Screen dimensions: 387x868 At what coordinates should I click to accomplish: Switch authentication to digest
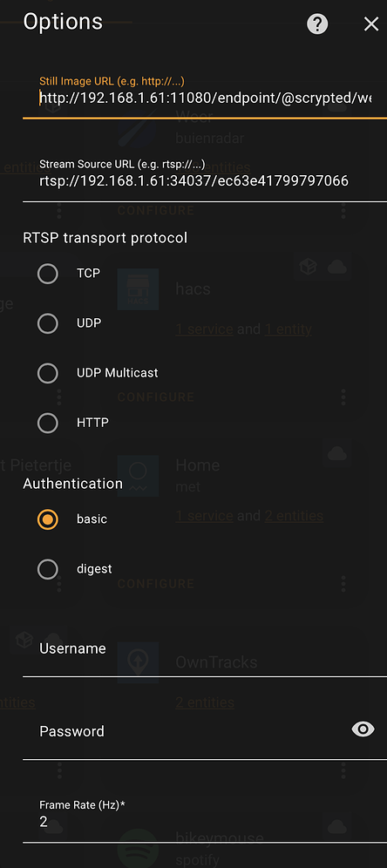click(x=48, y=569)
